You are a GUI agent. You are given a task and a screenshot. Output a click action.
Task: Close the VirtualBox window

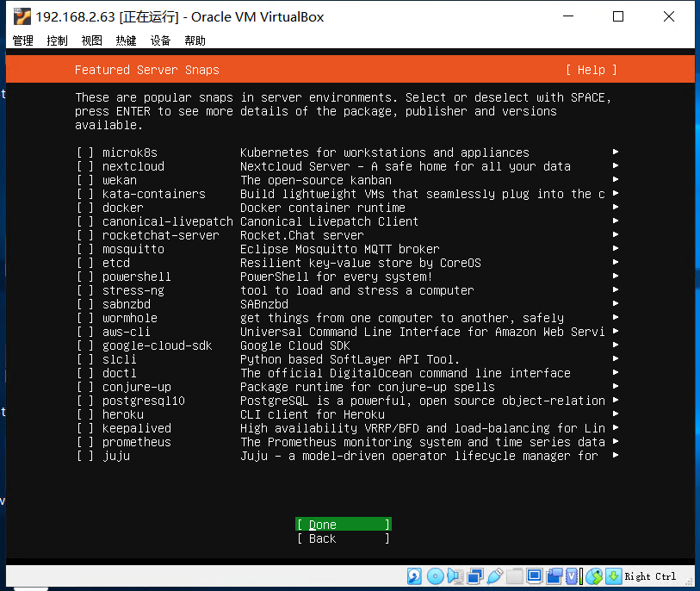tap(669, 16)
